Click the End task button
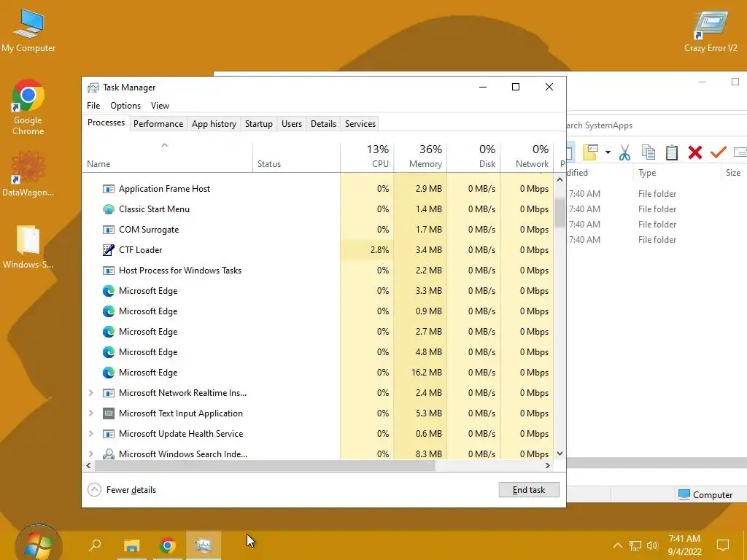The image size is (747, 560). point(529,490)
